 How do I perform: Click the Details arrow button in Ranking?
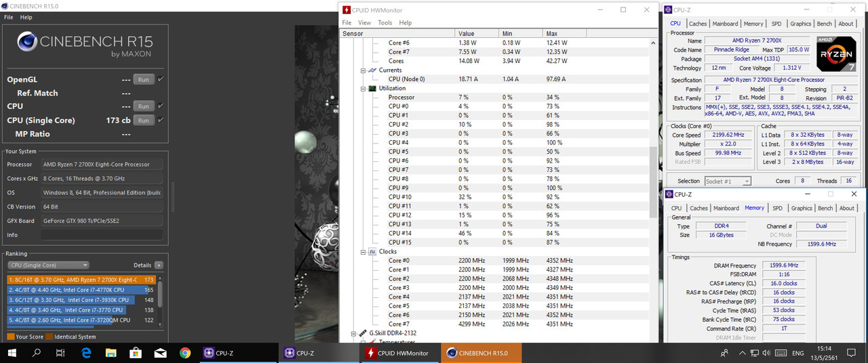click(159, 265)
